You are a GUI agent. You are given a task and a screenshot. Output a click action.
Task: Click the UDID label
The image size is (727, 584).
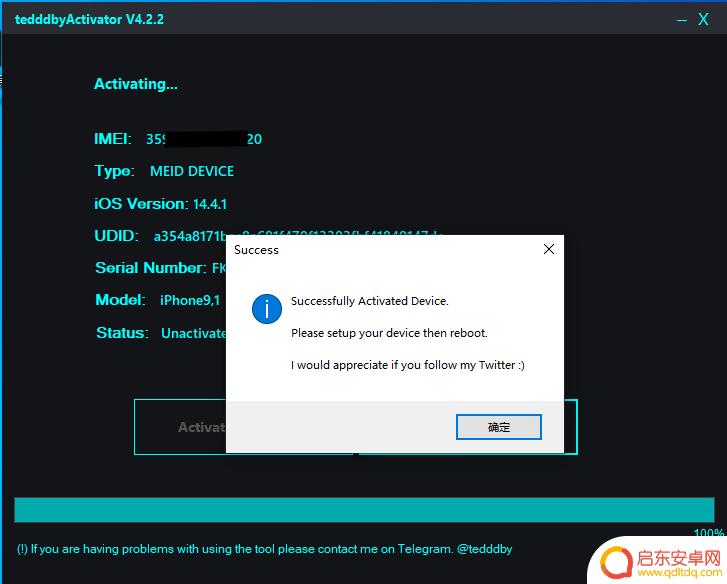116,236
